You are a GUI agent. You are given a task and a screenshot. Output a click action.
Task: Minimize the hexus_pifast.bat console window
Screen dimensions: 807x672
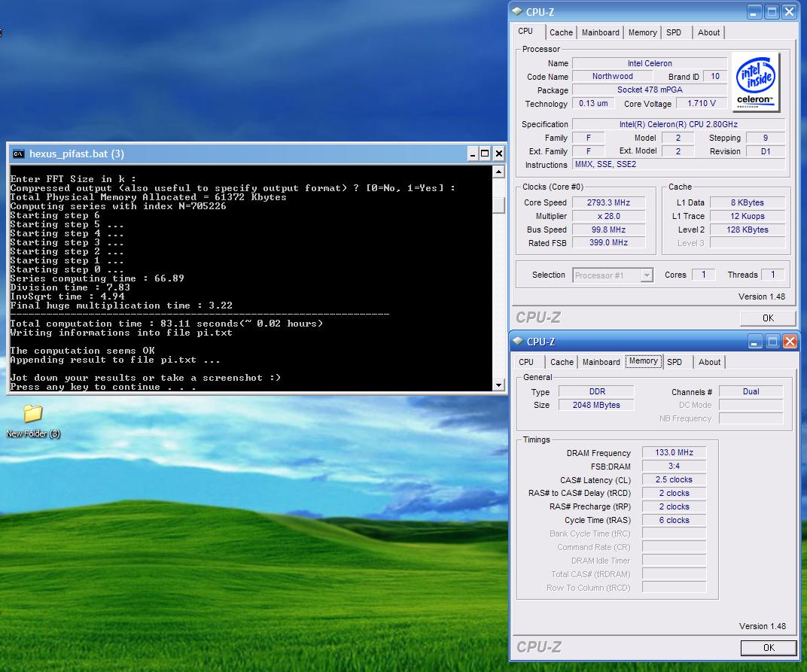tap(473, 154)
